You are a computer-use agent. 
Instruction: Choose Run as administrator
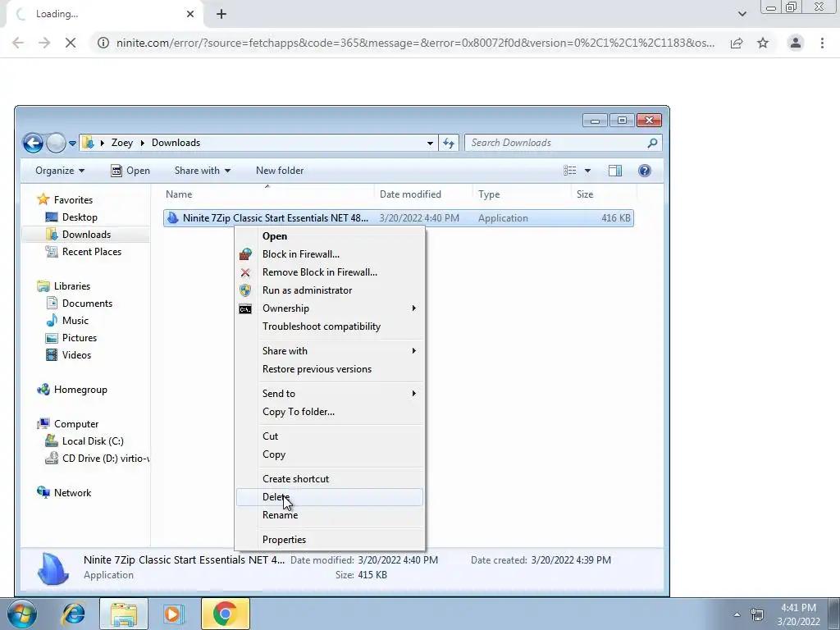(x=330, y=290)
